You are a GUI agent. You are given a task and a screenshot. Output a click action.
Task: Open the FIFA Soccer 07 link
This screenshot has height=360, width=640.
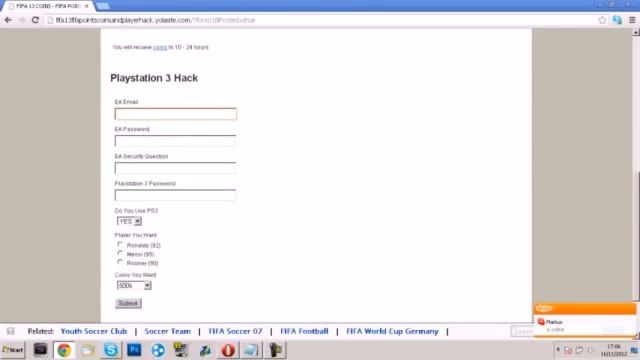235,331
